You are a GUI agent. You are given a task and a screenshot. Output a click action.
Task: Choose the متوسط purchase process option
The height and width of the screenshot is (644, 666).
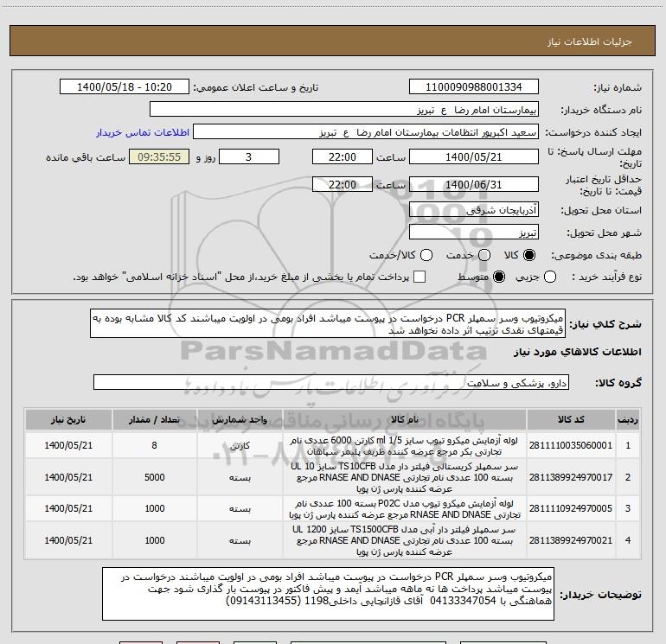(x=499, y=277)
